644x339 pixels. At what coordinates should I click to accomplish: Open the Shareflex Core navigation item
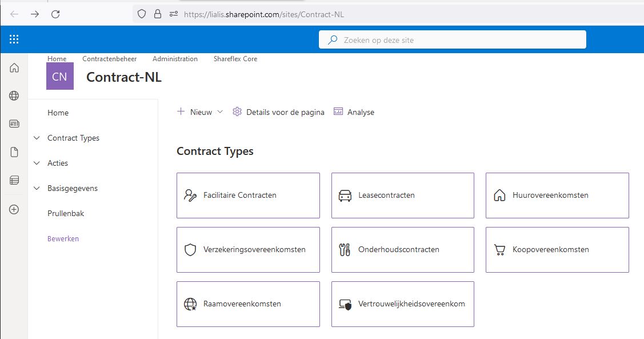click(235, 59)
